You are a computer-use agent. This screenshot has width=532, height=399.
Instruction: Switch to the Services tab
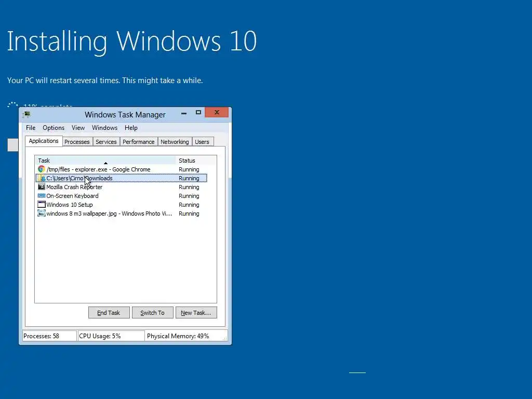pos(106,142)
